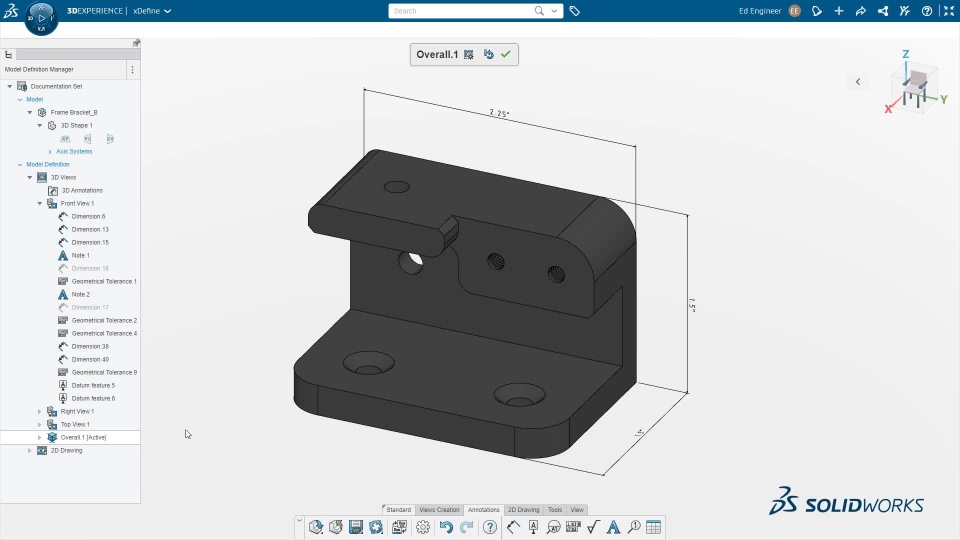Viewport: 960px width, 540px height.
Task: Click the Redo arrow in bottom toolbar
Action: (467, 527)
